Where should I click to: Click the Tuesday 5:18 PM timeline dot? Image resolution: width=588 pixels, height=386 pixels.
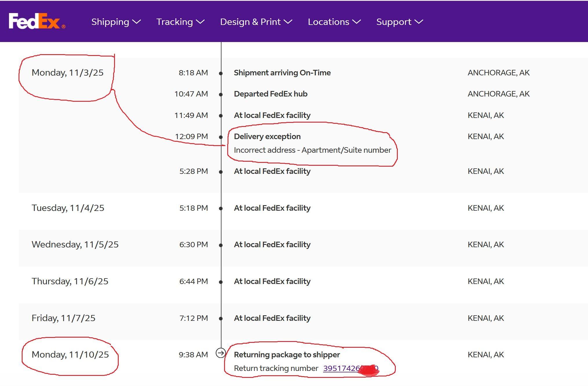pos(221,208)
